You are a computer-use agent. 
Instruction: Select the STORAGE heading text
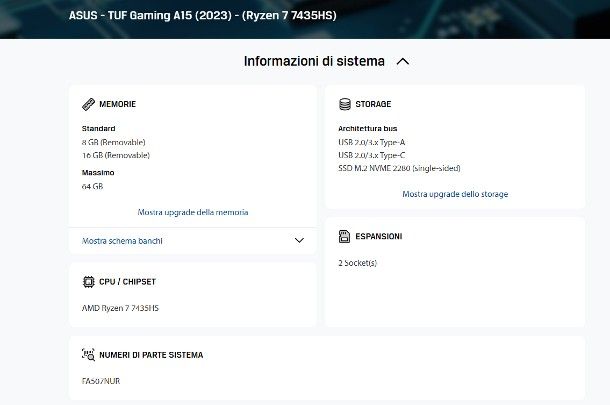373,104
